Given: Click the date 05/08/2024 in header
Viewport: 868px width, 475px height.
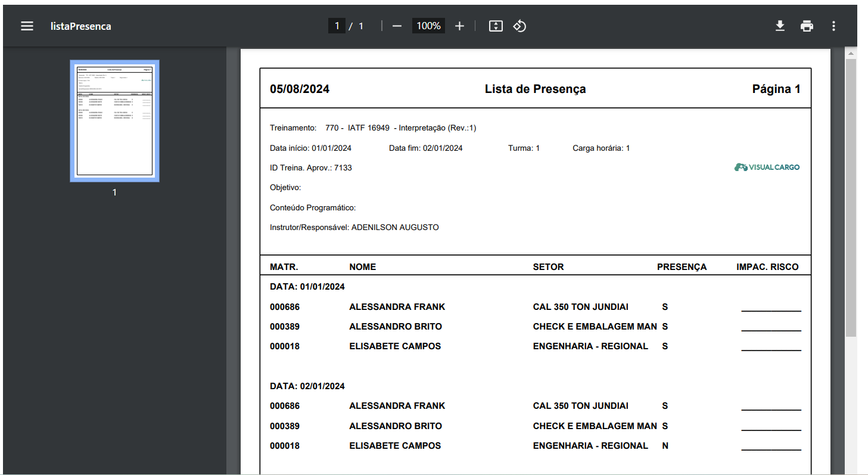Looking at the screenshot, I should coord(300,89).
